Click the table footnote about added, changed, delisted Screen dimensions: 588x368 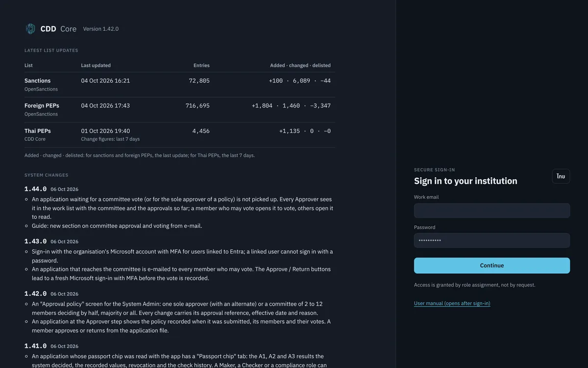[x=140, y=155]
